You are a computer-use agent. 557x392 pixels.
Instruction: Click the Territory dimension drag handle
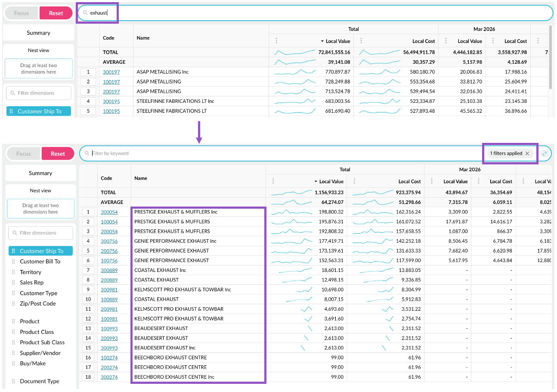pos(13,272)
